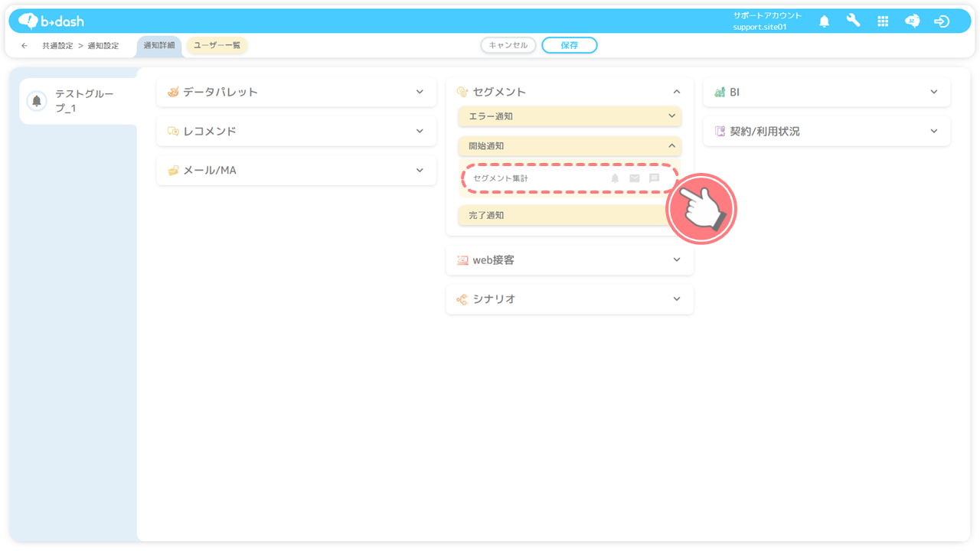
Task: Click the サポートアカウント account name
Action: 767,15
